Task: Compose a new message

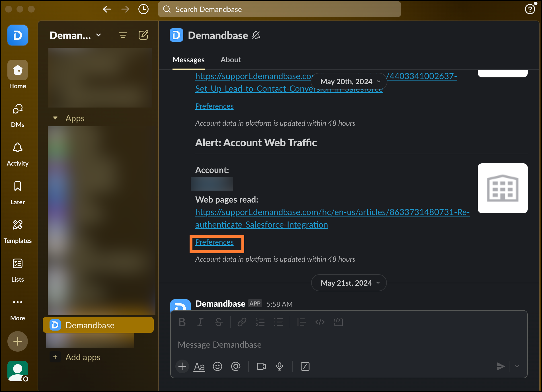Action: coord(143,35)
